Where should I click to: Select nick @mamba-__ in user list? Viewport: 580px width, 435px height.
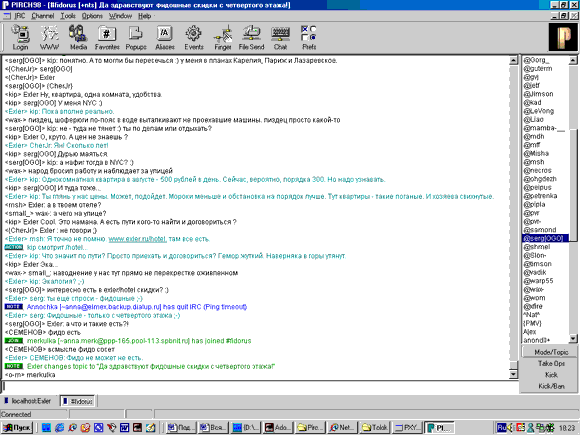[x=544, y=128]
